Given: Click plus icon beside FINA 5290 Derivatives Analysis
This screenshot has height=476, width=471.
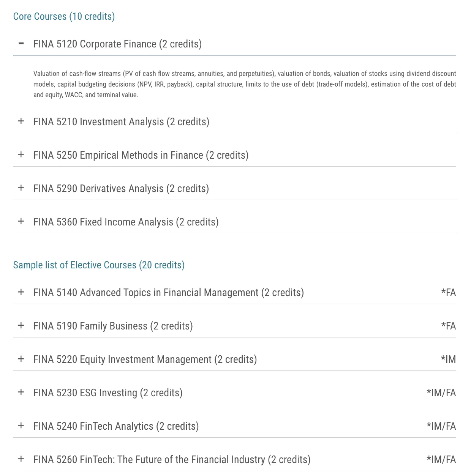Looking at the screenshot, I should click(x=21, y=188).
